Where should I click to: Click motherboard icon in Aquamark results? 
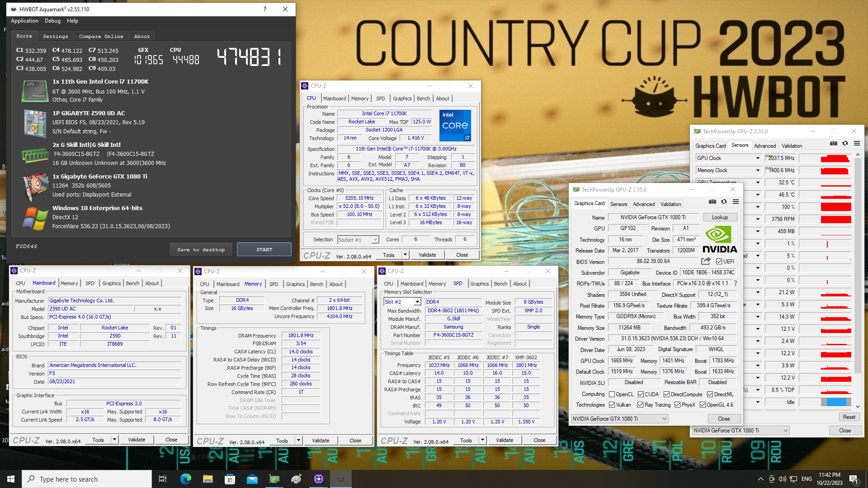click(35, 123)
